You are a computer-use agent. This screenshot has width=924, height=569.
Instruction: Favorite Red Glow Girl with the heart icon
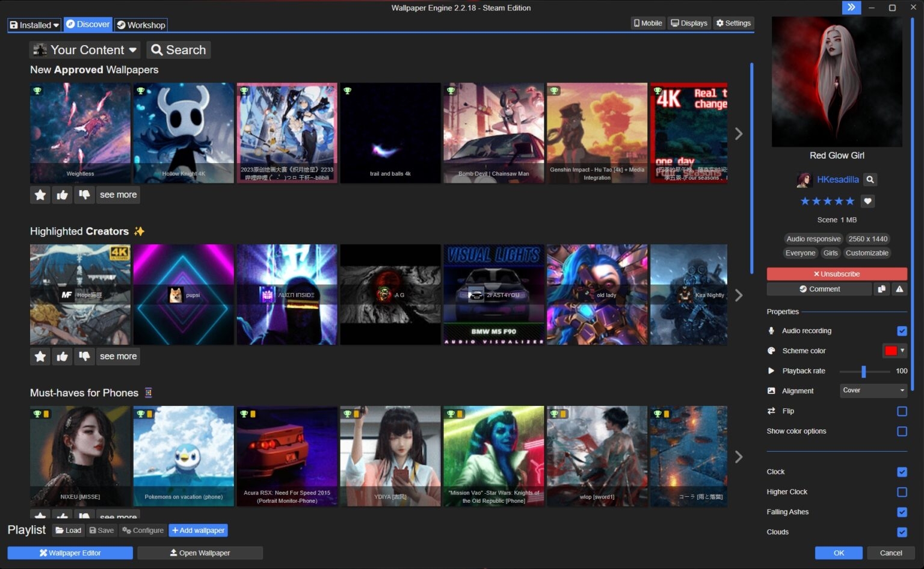click(x=867, y=201)
